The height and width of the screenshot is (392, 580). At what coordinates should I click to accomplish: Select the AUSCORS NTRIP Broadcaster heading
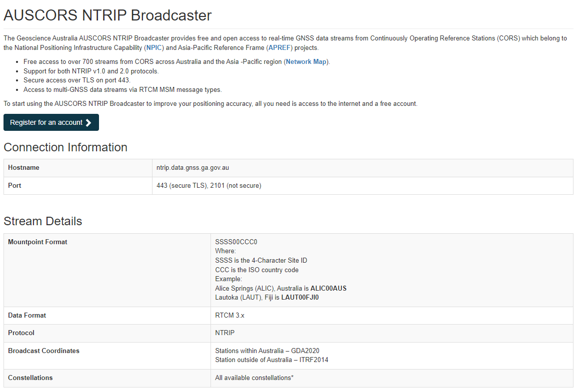click(x=107, y=15)
